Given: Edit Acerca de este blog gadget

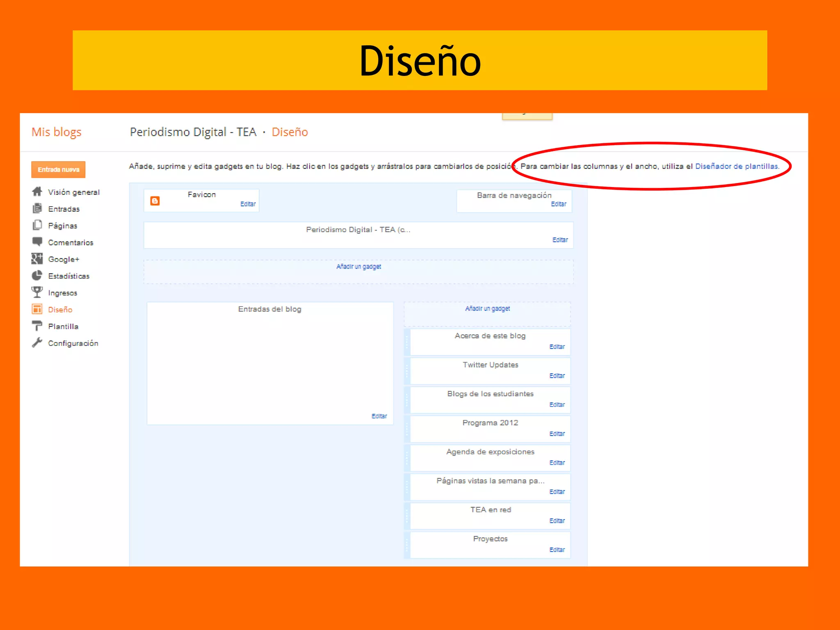Looking at the screenshot, I should [x=557, y=347].
